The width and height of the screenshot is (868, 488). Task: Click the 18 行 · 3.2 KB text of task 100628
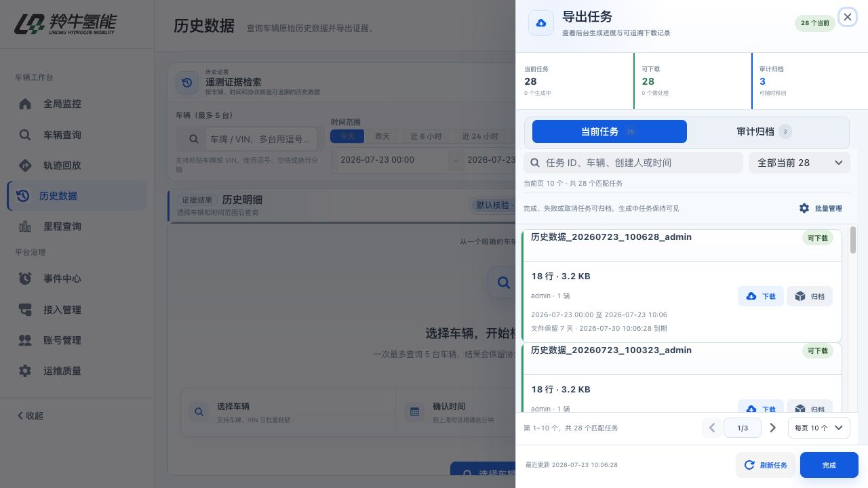point(561,277)
